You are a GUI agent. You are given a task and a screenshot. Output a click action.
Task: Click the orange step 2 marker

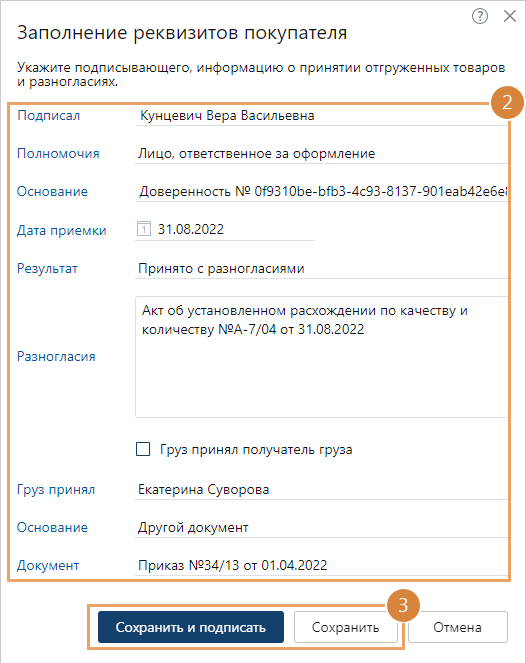pyautogui.click(x=507, y=103)
